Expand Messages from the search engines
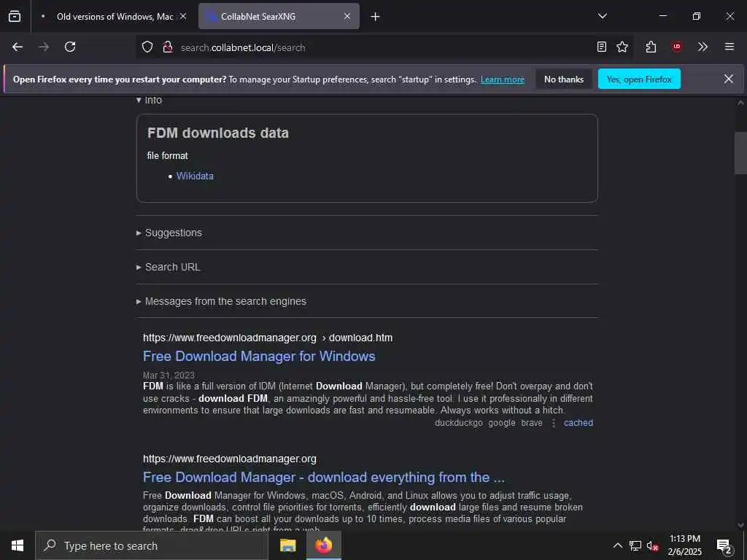 coord(221,301)
